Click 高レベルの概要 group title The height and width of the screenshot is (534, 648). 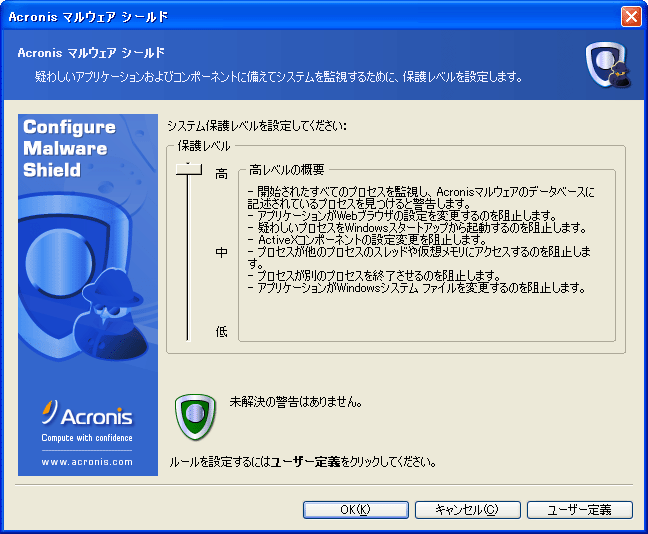[x=286, y=169]
